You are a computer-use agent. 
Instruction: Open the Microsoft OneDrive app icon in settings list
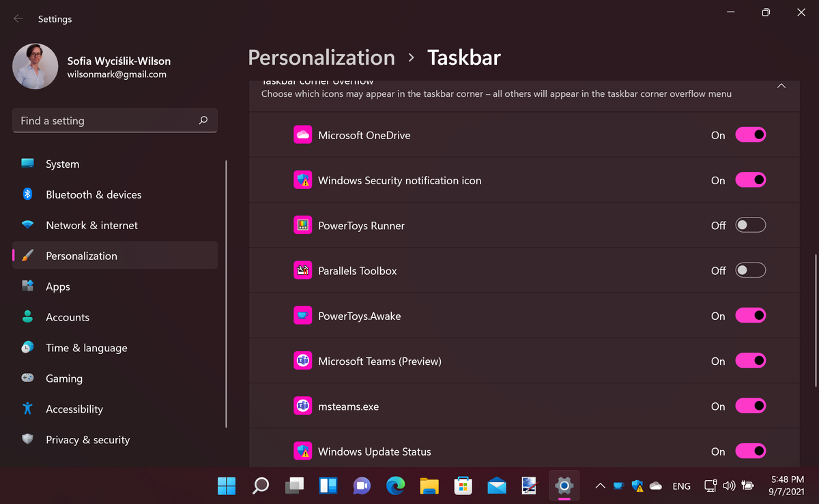[302, 134]
